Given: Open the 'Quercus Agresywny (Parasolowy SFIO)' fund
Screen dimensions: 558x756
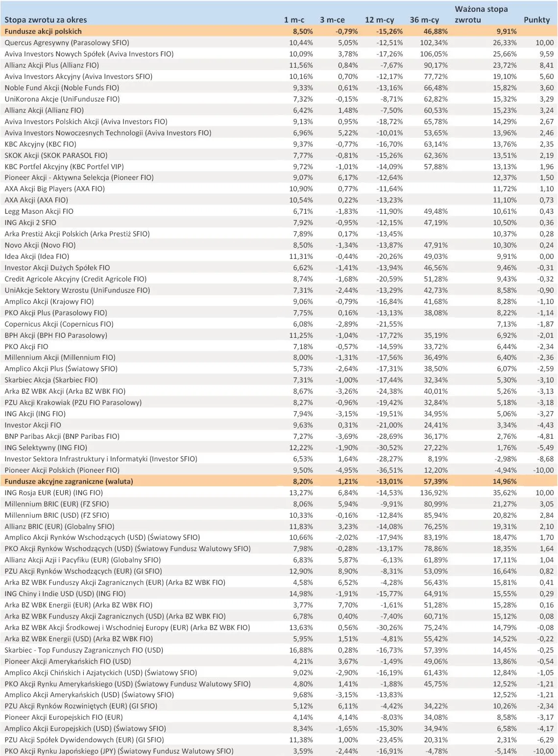Looking at the screenshot, I should click(71, 43).
